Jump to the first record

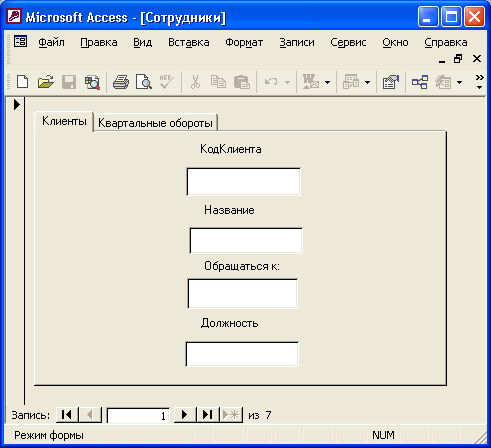coord(67,415)
